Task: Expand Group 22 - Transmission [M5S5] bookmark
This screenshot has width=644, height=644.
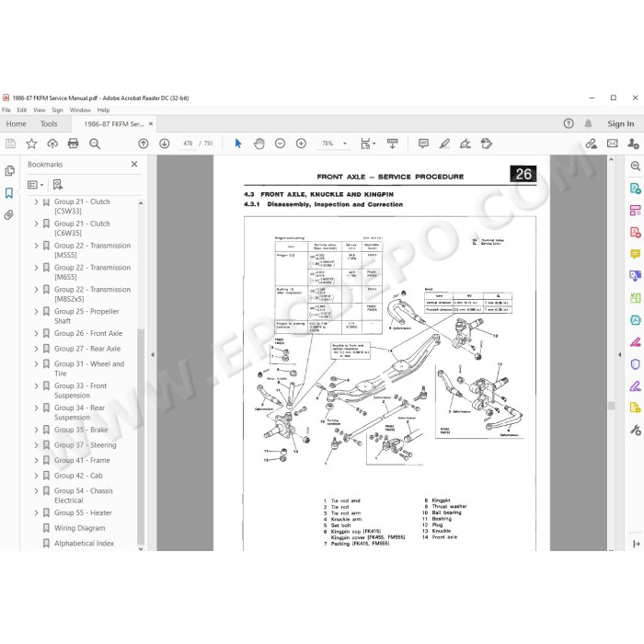Action: (x=36, y=246)
